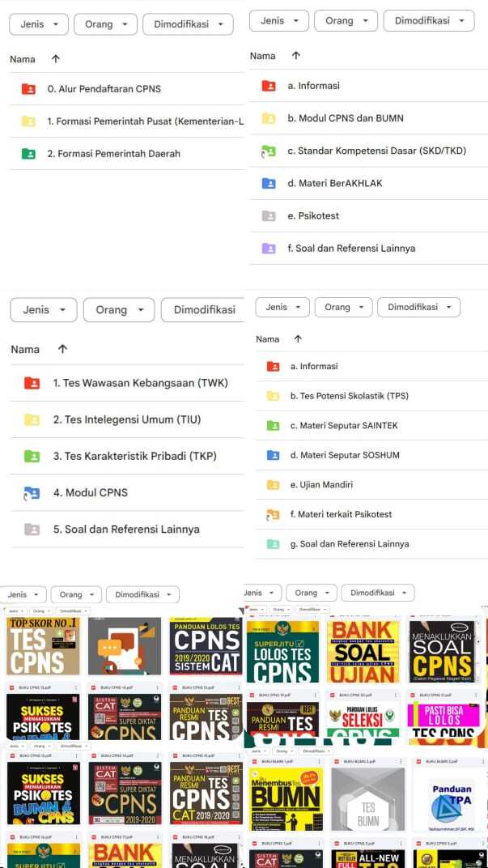The height and width of the screenshot is (868, 488).
Task: Open the Jenis dropdown above the Alur Pendaftaran CPNS list
Action: 39,24
